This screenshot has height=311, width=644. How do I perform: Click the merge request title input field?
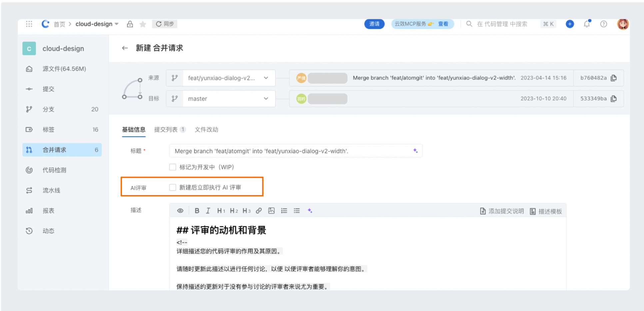point(293,151)
